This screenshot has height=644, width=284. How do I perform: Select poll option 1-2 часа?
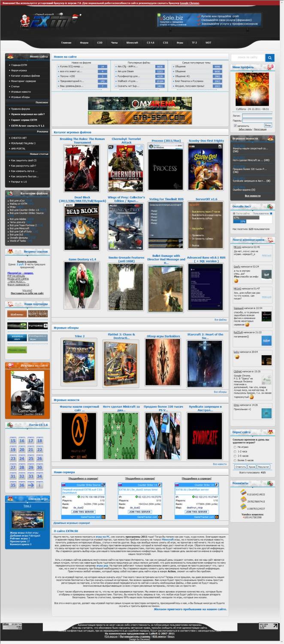pyautogui.click(x=235, y=451)
